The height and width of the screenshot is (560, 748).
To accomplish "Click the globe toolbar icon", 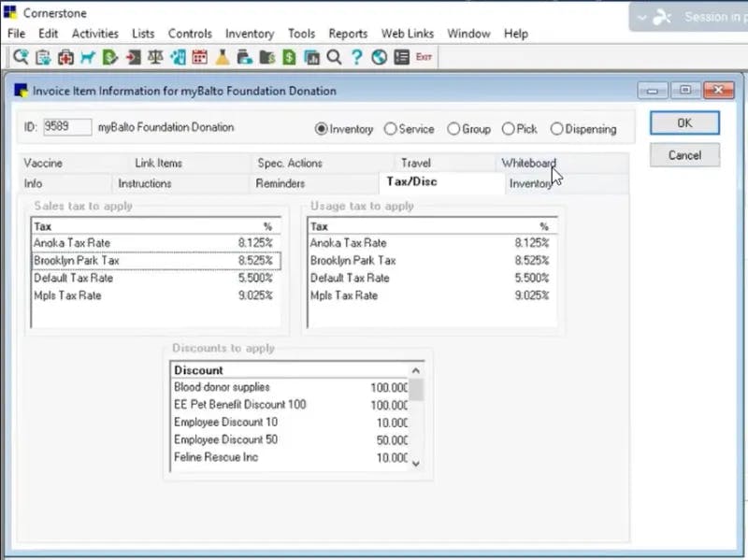I will pos(379,57).
